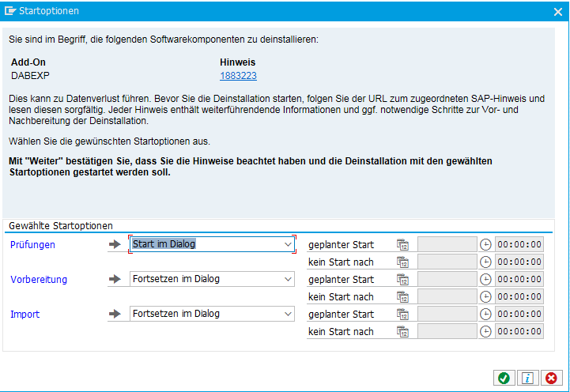Image resolution: width=570 pixels, height=392 pixels.
Task: Click date field for Prüfungen geplanter Start
Action: click(447, 245)
